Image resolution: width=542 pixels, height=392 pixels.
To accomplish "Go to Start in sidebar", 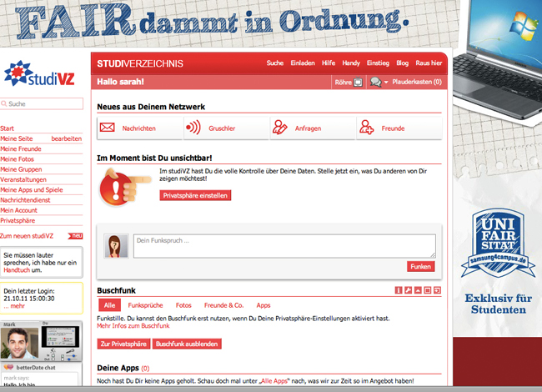I will point(7,128).
